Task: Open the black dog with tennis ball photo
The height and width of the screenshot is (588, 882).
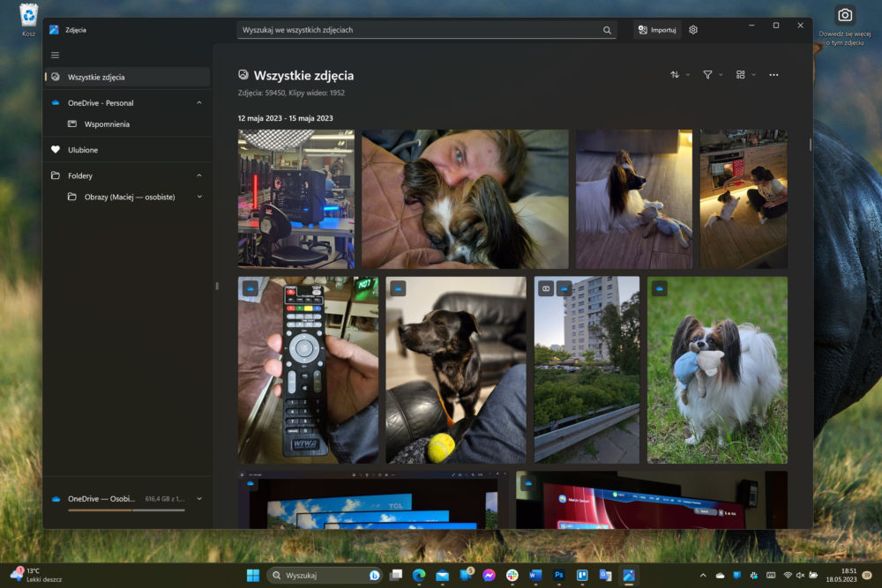Action: click(456, 370)
